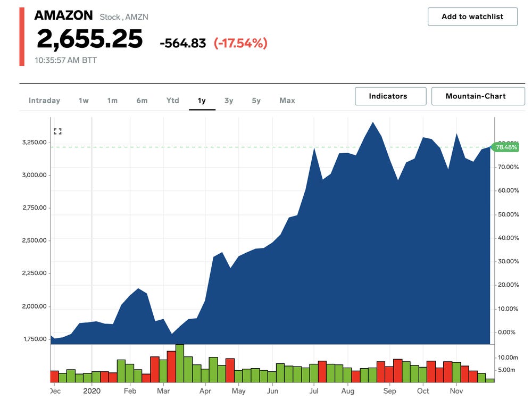Click the 2,250.00 y-axis label
The image size is (532, 399).
click(34, 273)
